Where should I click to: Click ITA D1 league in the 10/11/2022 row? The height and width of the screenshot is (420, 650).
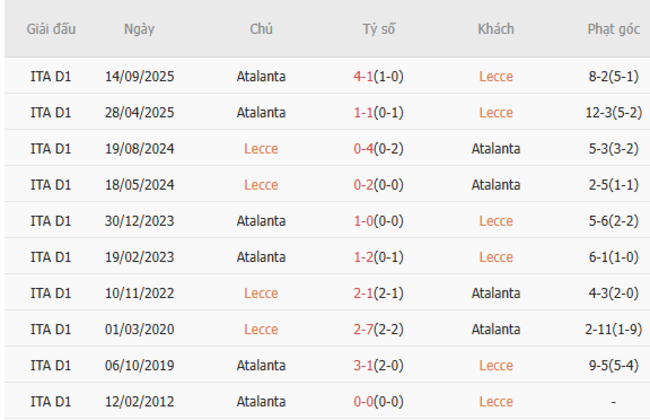(x=51, y=293)
